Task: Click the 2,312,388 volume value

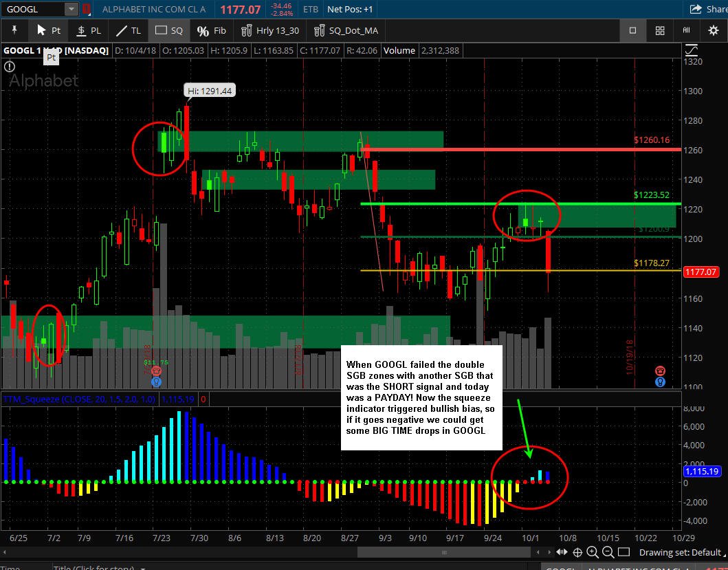Action: click(440, 50)
